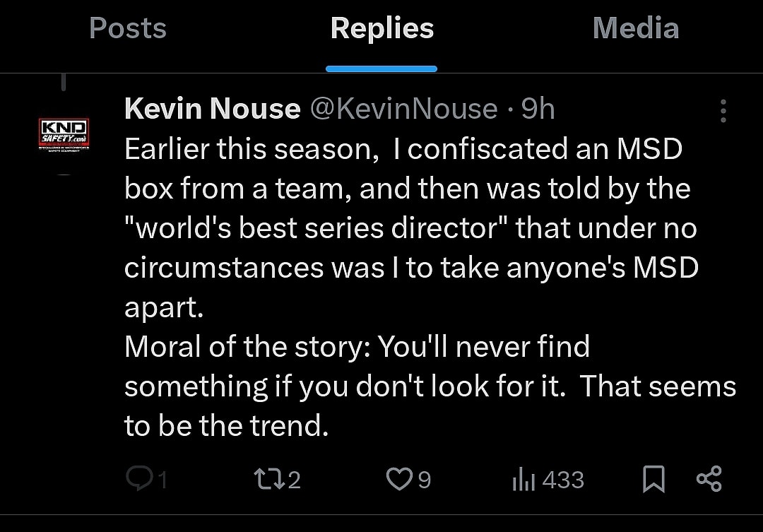Repost using the retweet arrows icon
Viewport: 763px width, 532px height.
click(x=268, y=480)
